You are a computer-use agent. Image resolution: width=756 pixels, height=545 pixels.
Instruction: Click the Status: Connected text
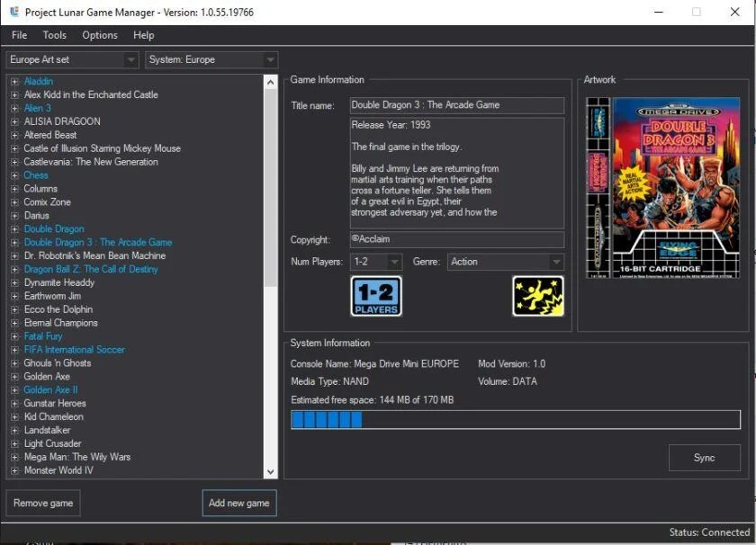tap(709, 532)
